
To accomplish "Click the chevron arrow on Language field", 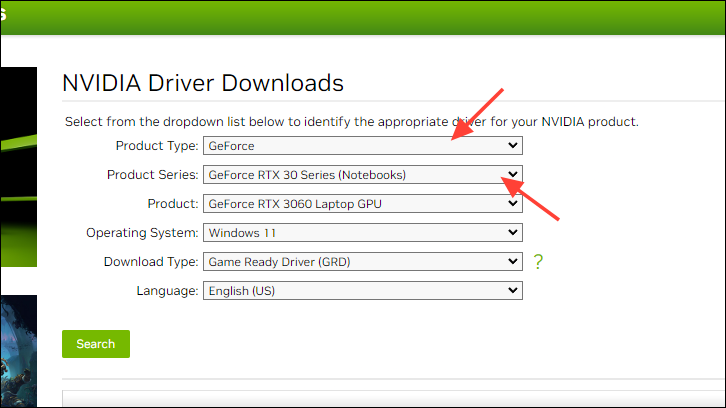I will coord(513,291).
